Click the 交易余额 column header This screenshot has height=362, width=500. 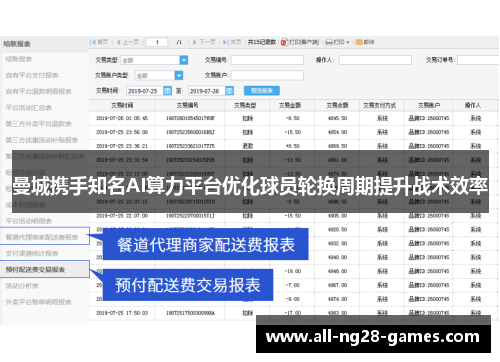[x=337, y=105]
